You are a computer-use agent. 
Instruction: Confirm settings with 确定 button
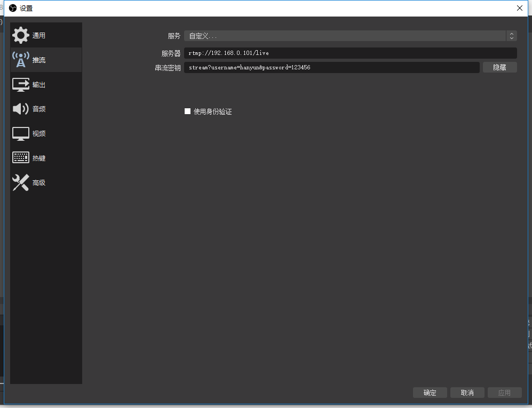click(430, 393)
